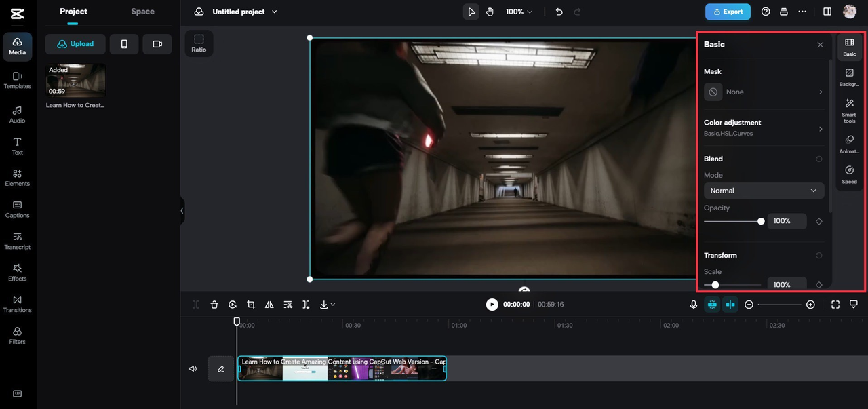
Task: Zoom in timeline with plus icon
Action: [810, 305]
